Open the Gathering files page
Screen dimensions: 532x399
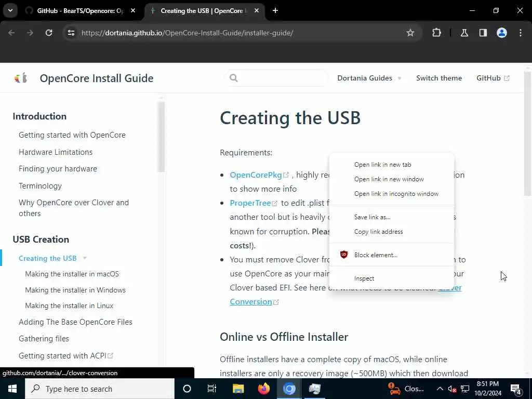click(44, 339)
